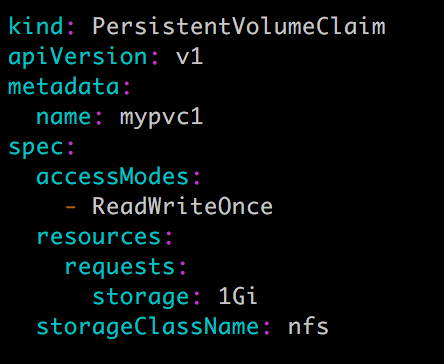Click the colon after spec

pyautogui.click(x=71, y=148)
